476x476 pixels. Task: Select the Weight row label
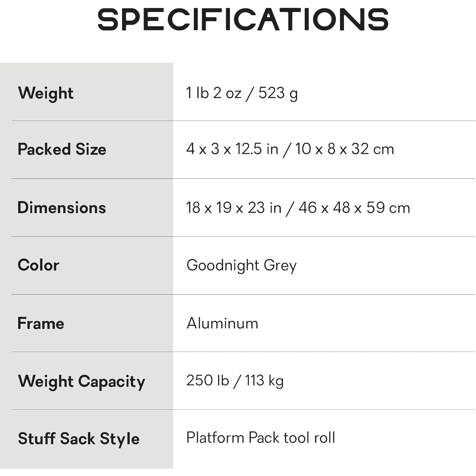coord(46,93)
